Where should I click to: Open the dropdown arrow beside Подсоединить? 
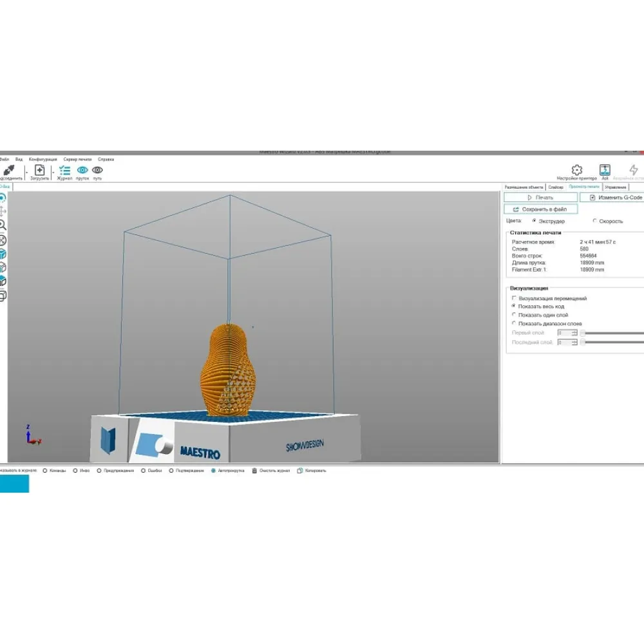pyautogui.click(x=26, y=172)
